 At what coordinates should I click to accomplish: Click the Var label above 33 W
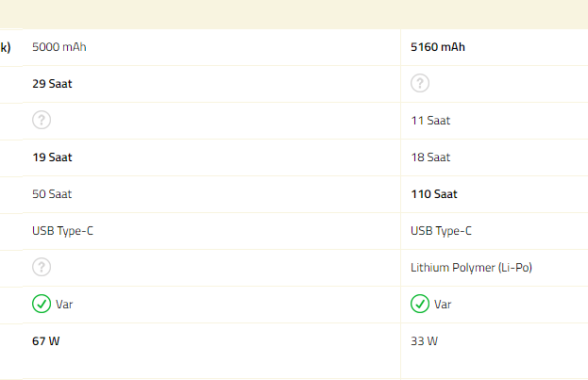[x=445, y=304]
